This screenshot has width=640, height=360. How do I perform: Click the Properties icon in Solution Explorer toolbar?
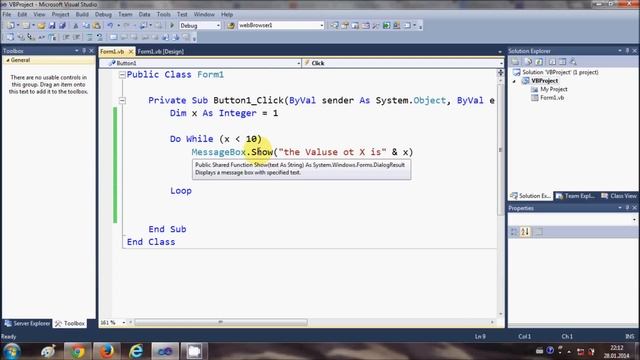[516, 62]
